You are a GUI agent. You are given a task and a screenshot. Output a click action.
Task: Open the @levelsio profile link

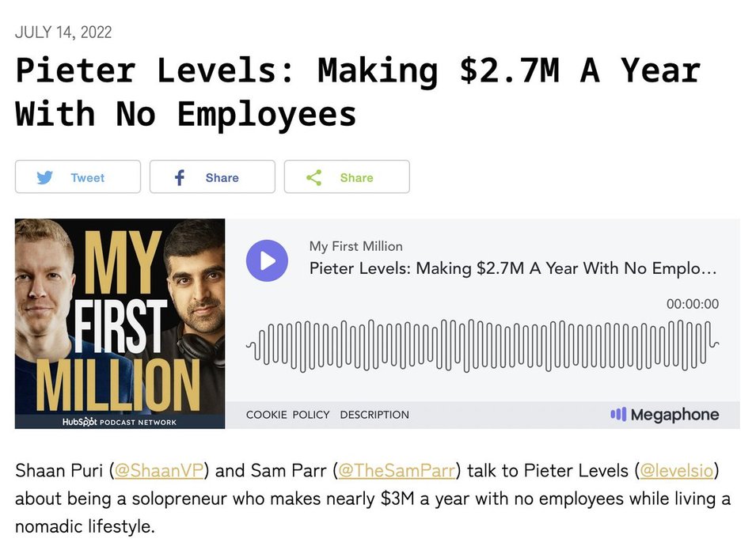click(x=676, y=471)
